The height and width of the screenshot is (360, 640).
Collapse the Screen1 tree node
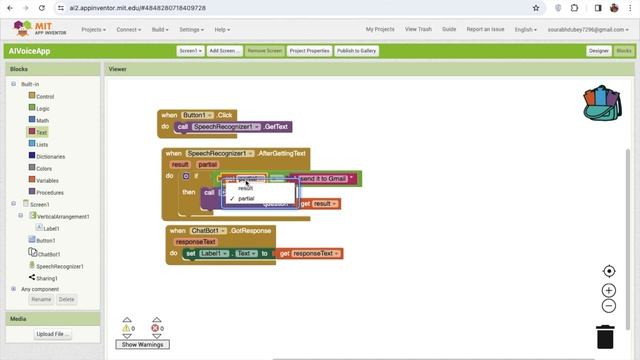click(x=13, y=203)
